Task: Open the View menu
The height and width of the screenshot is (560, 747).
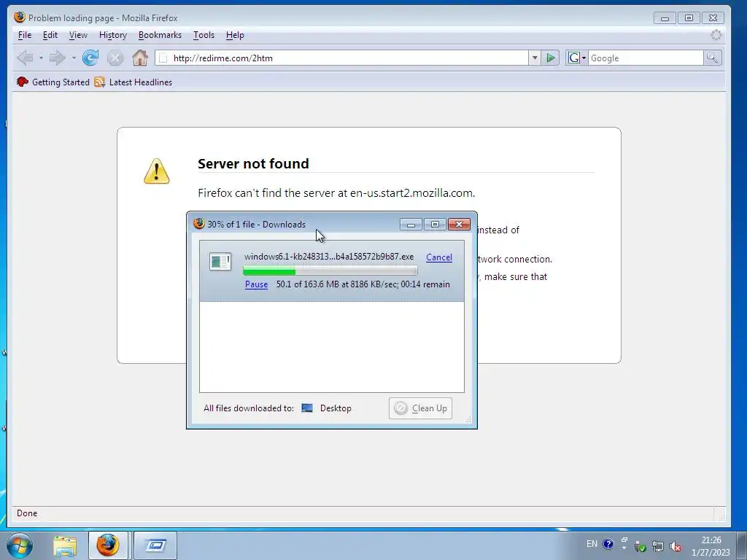Action: pos(78,35)
